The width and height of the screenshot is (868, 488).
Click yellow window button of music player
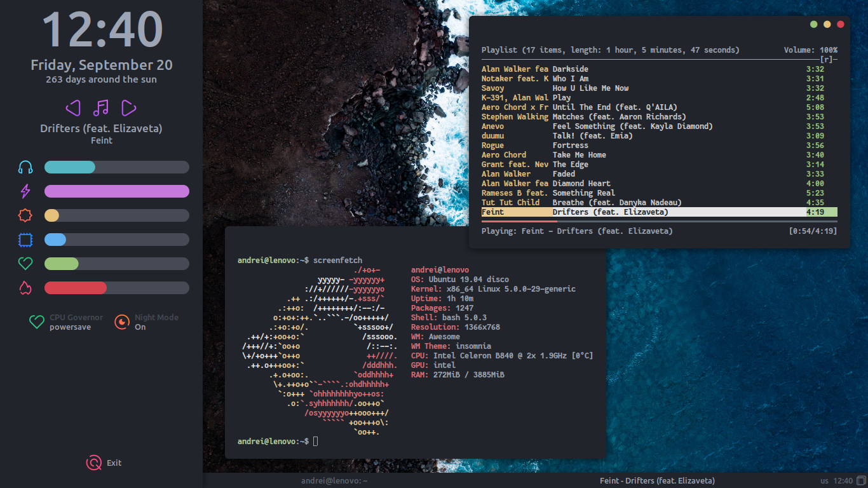[x=827, y=24]
